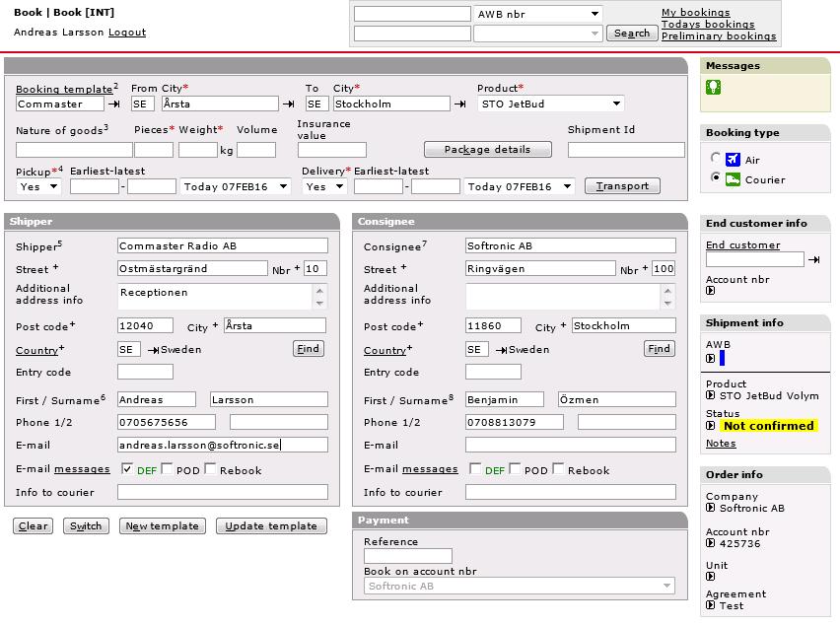Open the Book on account nbr dropdown

(520, 586)
